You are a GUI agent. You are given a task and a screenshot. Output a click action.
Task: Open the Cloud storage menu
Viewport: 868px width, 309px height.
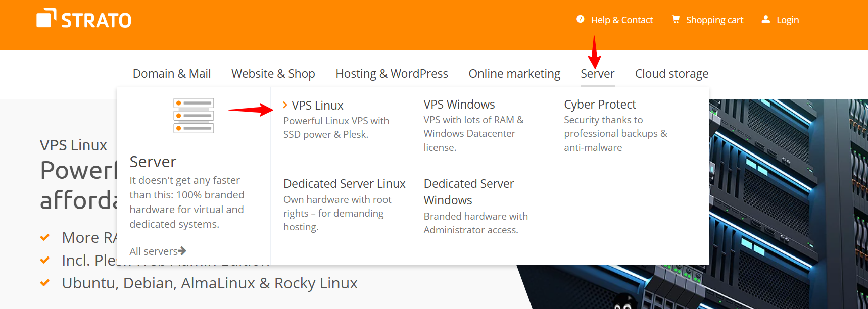pyautogui.click(x=671, y=74)
